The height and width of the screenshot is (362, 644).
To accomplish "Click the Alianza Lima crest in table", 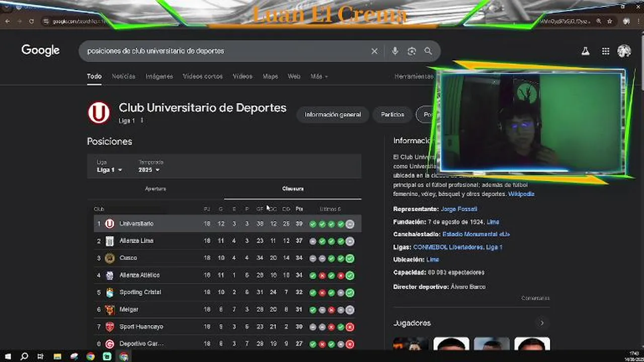I will [x=109, y=241].
